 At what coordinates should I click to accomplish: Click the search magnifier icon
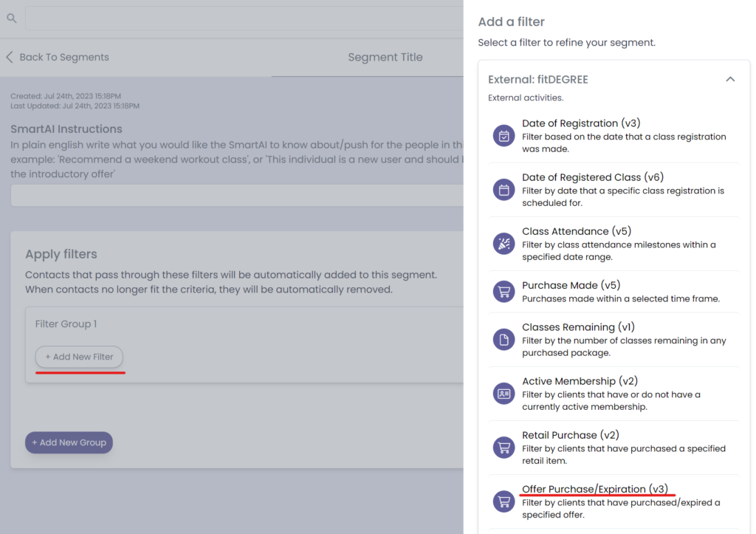12,18
